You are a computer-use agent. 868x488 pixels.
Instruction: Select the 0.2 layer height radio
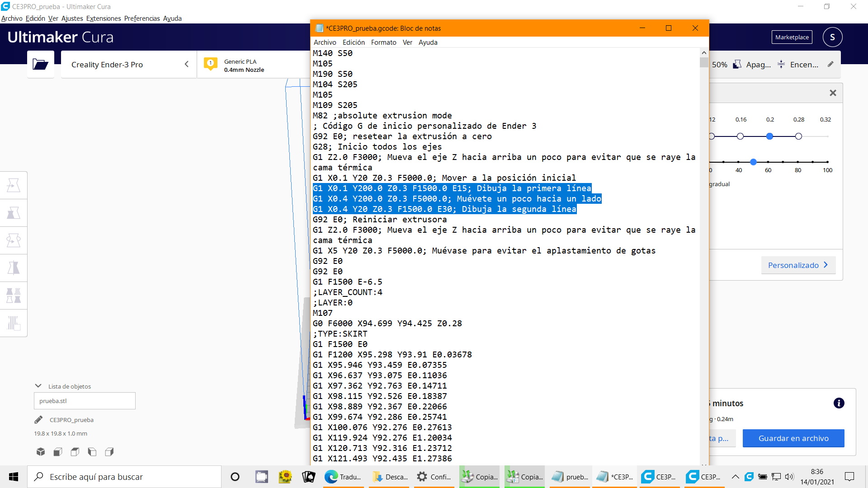pos(769,136)
